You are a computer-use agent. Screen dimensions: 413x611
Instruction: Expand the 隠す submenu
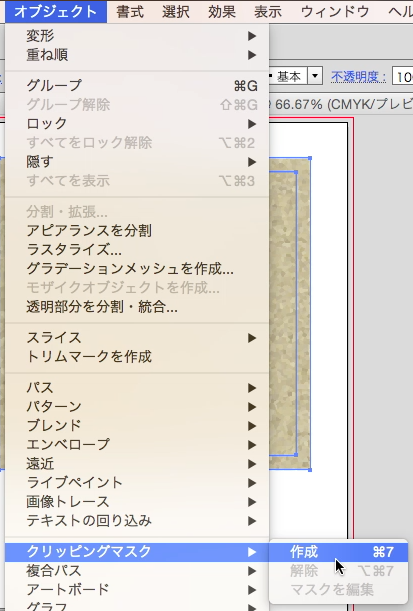click(x=137, y=162)
